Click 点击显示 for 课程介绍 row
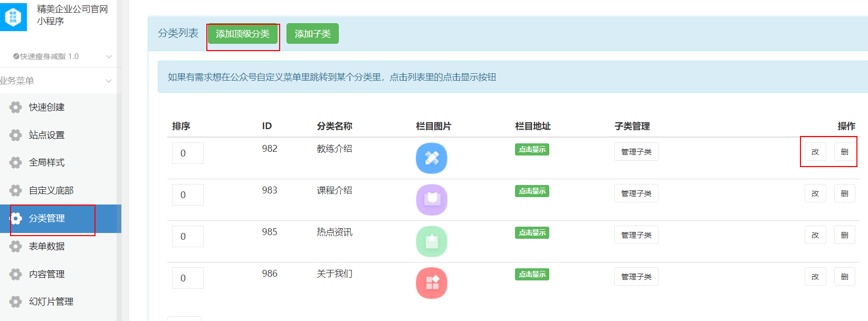Screen dimensions: 868x321 [532, 191]
